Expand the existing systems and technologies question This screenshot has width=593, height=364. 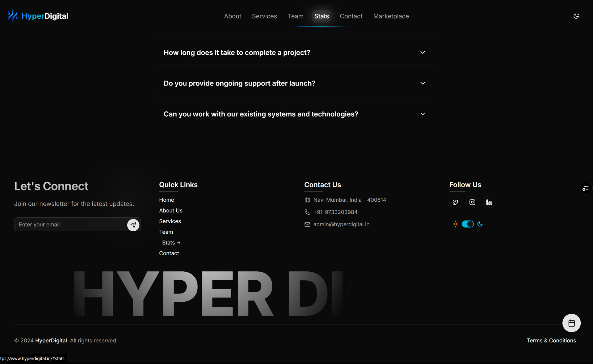click(x=423, y=114)
